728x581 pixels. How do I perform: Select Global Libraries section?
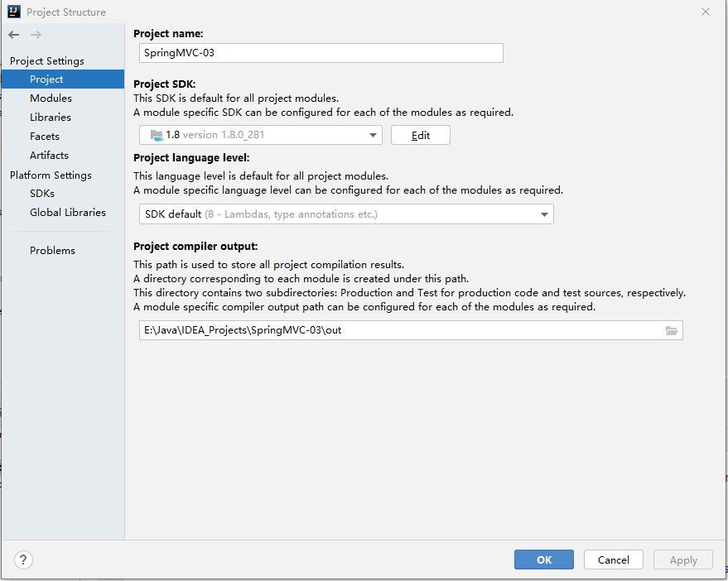pyautogui.click(x=68, y=213)
